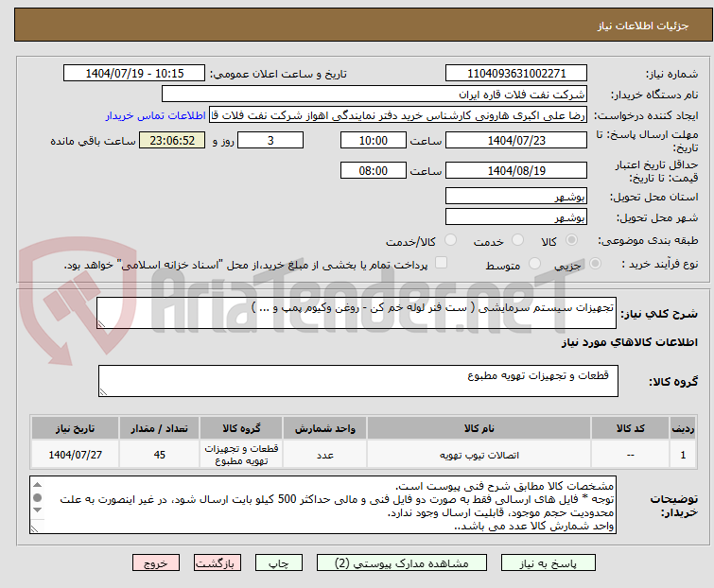Toggle the اسناد خزانه اسلامی payment checkbox
Image resolution: width=714 pixels, height=588 pixels.
(441, 263)
